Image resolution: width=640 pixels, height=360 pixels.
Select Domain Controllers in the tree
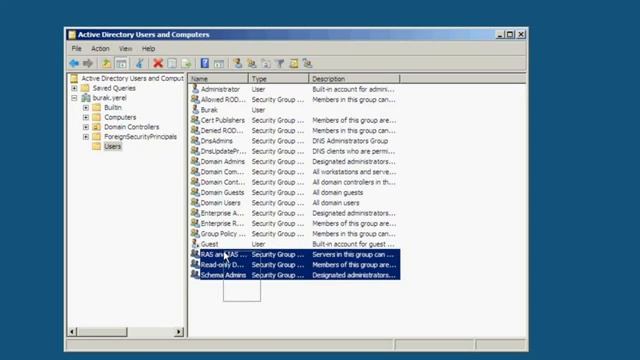pos(131,127)
